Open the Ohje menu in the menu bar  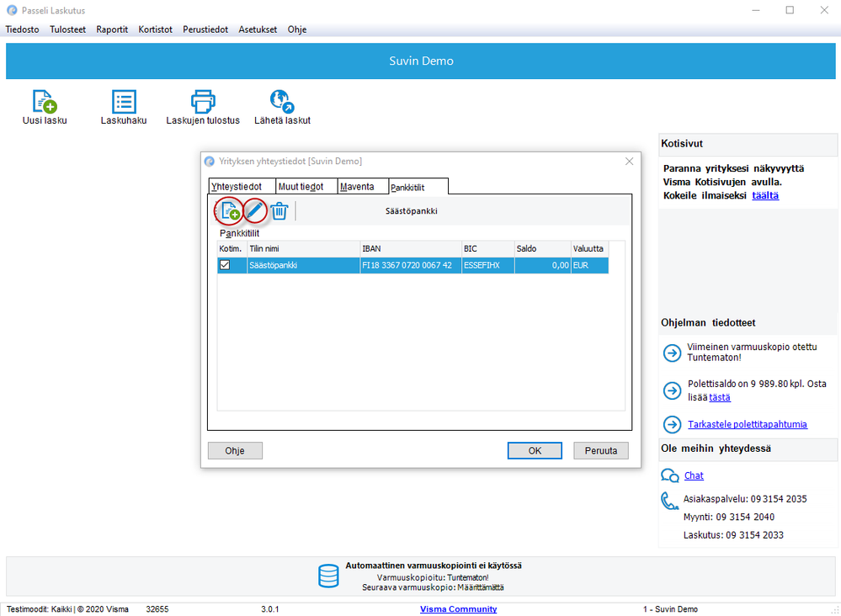[297, 29]
